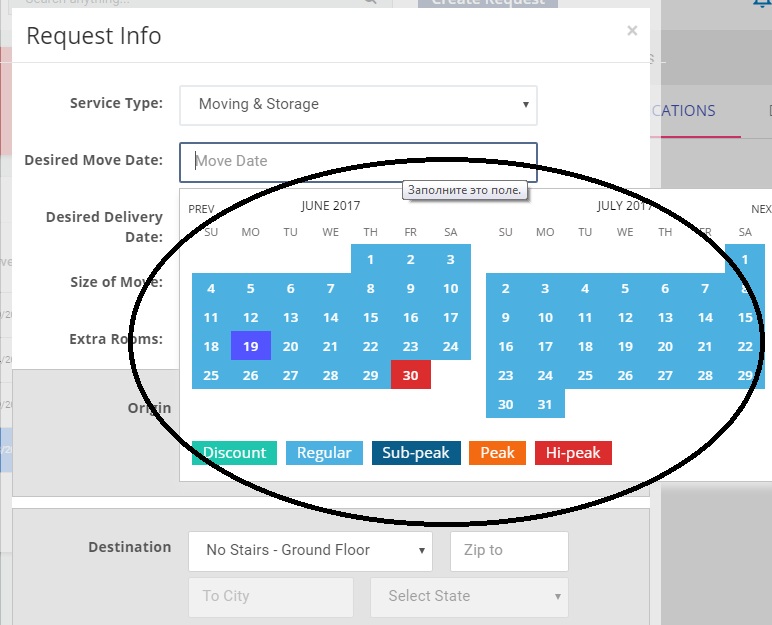Click the To City input field
Image resolution: width=772 pixels, height=625 pixels.
tap(270, 596)
